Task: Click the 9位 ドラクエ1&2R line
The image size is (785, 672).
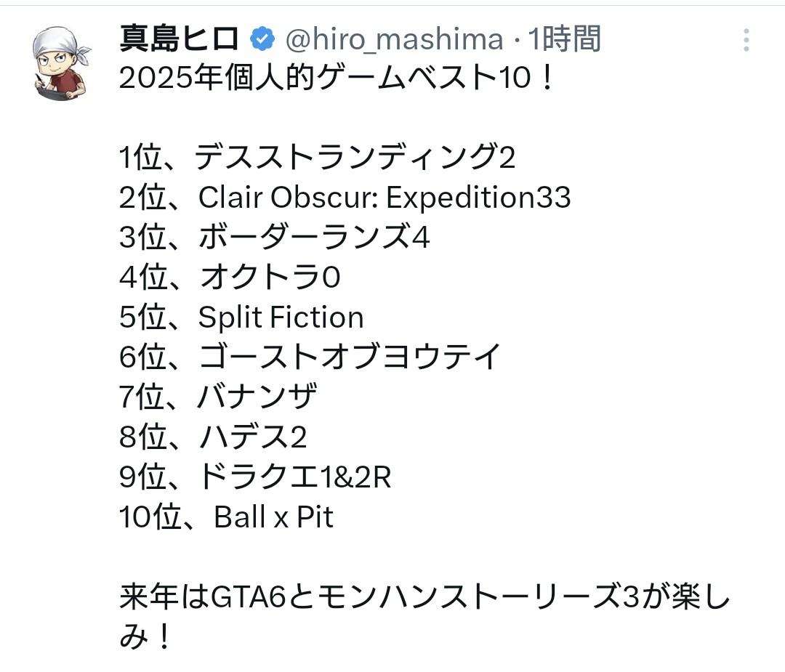Action: (x=255, y=477)
